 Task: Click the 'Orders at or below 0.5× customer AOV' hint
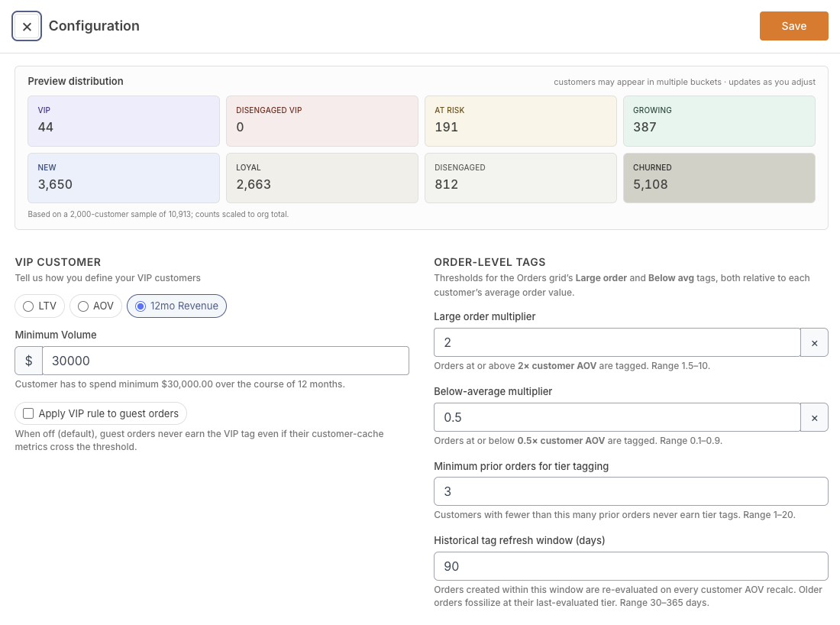[x=578, y=441]
